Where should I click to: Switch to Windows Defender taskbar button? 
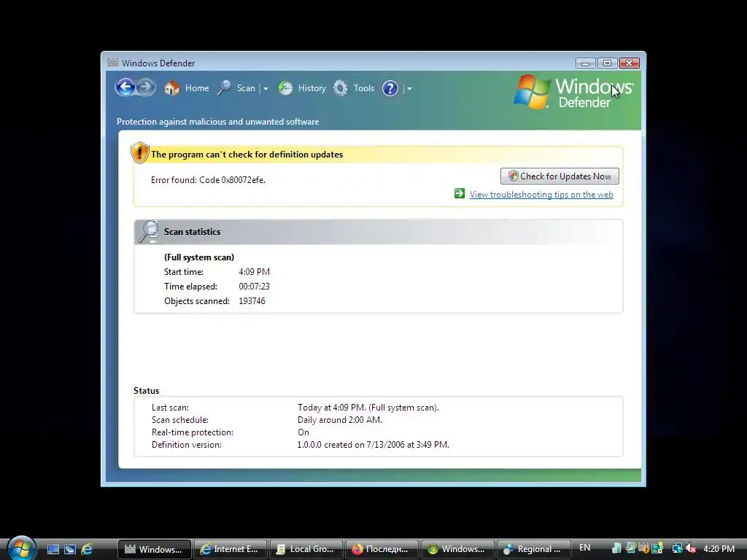(x=155, y=549)
